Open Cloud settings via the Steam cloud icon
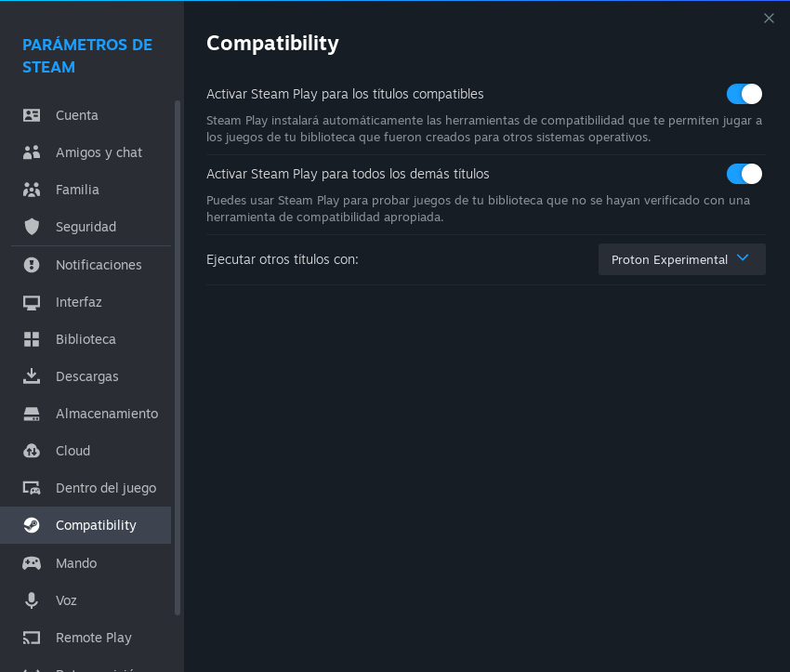Screen dimensions: 790x672 coord(30,450)
